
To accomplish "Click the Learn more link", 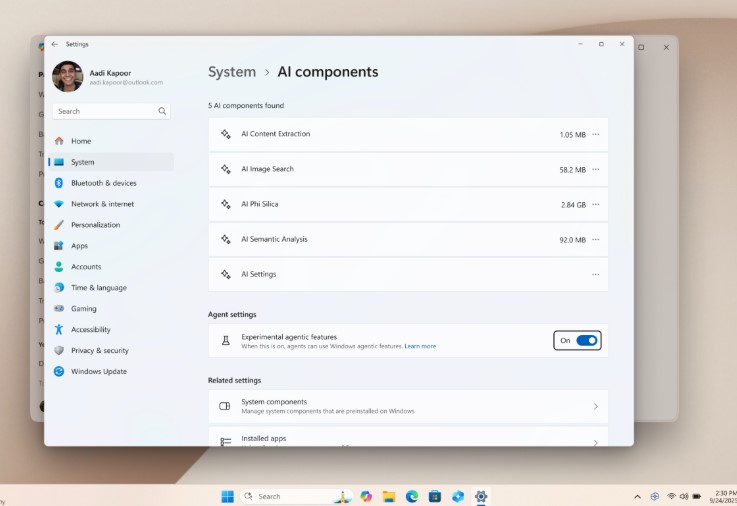I will click(x=420, y=346).
